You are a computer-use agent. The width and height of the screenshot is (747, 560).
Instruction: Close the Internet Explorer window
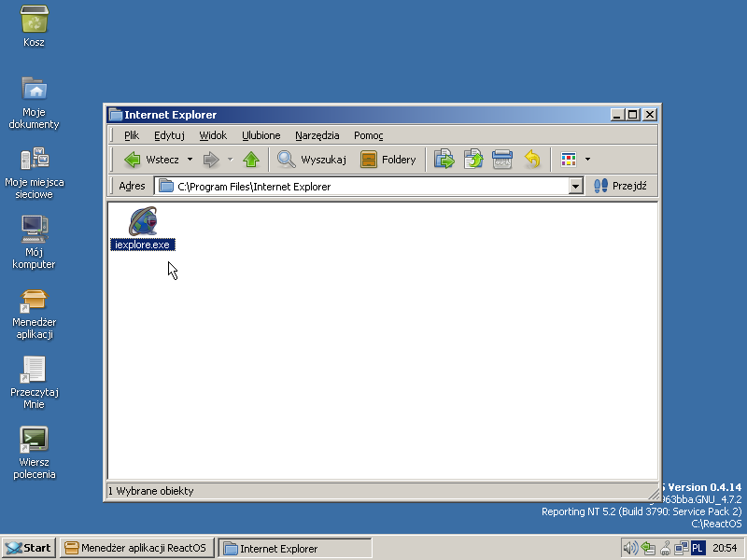pos(650,115)
